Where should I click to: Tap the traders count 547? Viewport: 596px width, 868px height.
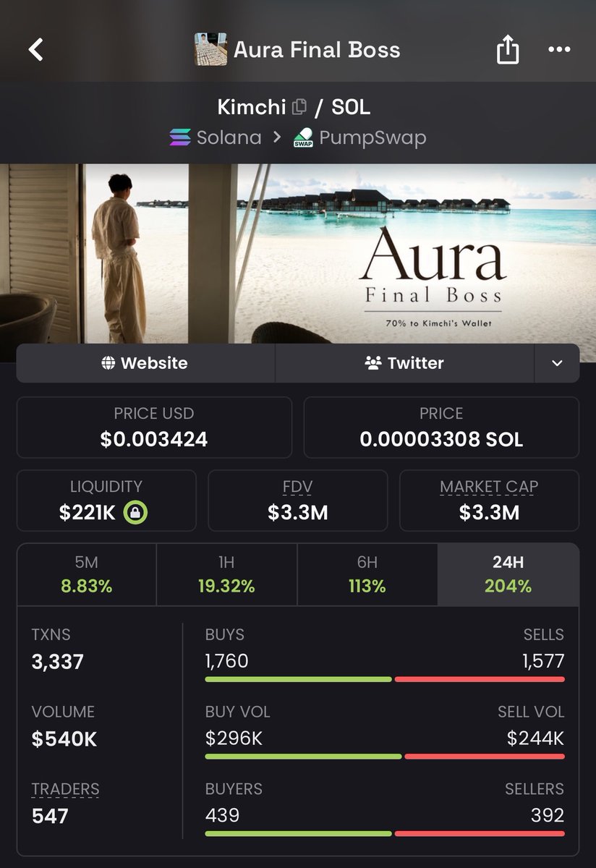point(50,817)
